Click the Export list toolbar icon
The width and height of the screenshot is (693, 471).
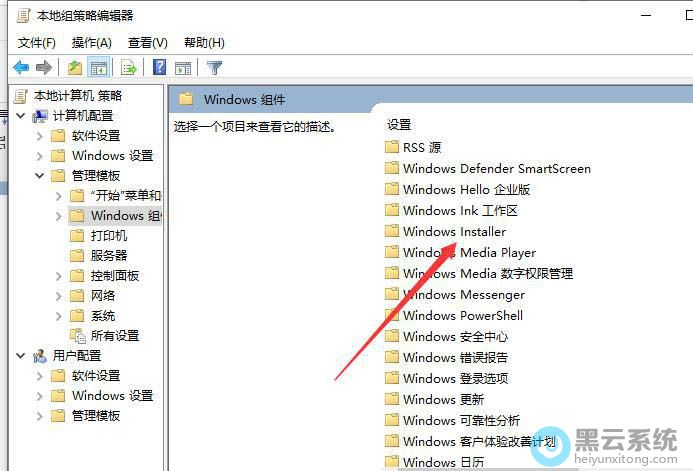pos(129,68)
